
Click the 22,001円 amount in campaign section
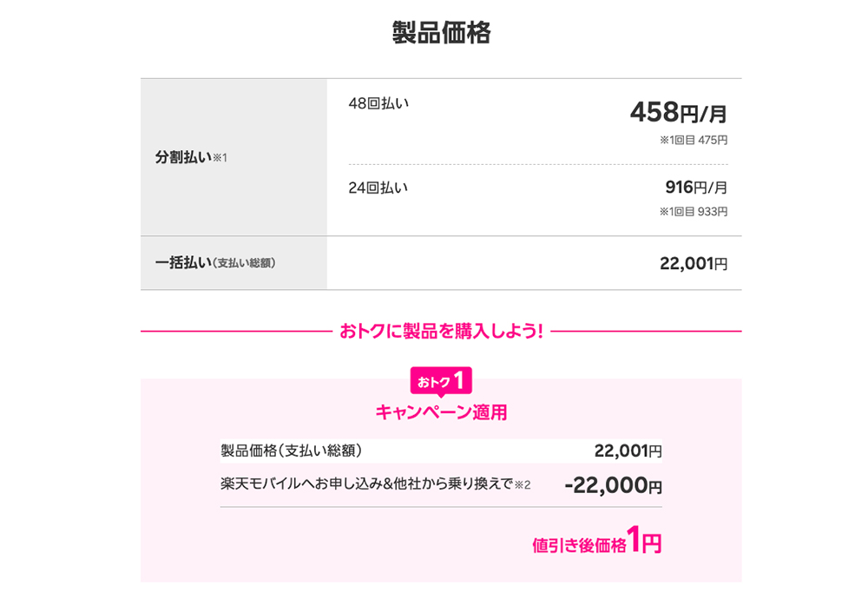628,451
